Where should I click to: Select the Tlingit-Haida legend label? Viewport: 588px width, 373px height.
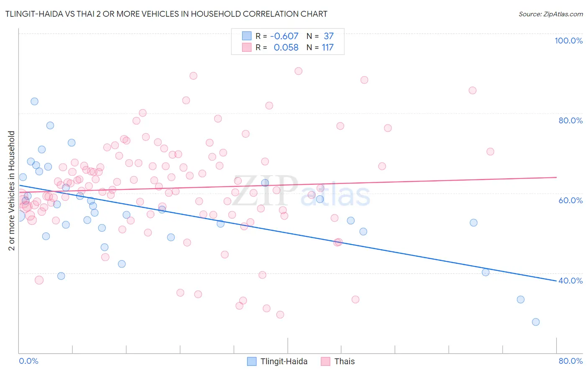(x=284, y=361)
